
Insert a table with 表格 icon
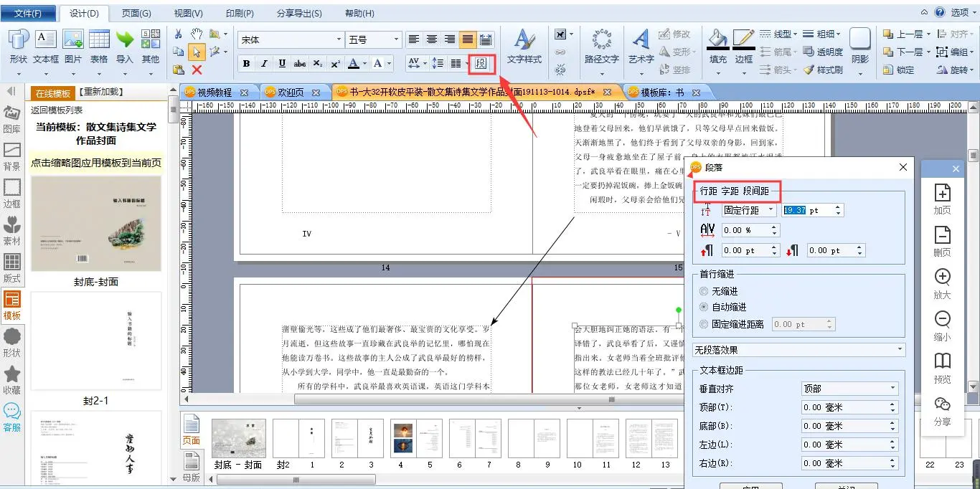click(x=99, y=47)
